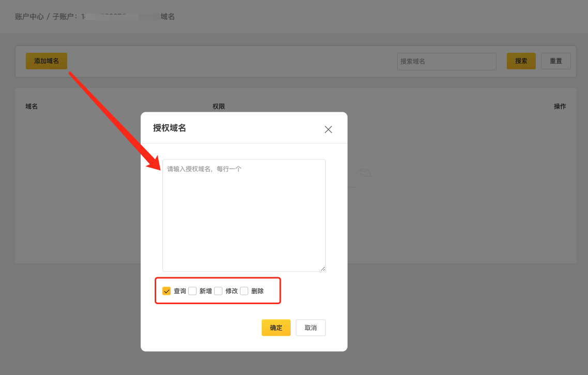The image size is (588, 375).
Task: Tick the 修改 permission checkbox
Action: point(218,291)
